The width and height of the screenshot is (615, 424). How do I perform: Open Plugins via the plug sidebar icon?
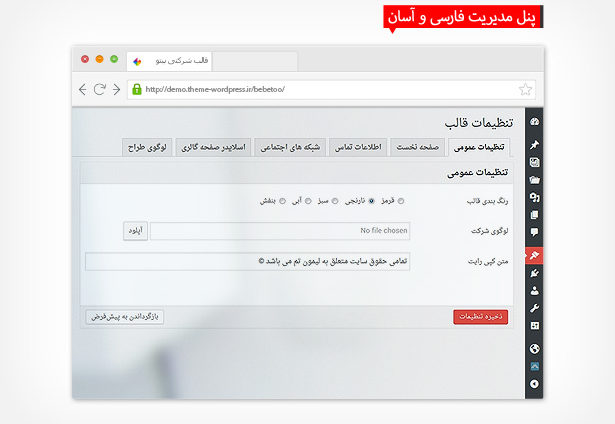[535, 272]
